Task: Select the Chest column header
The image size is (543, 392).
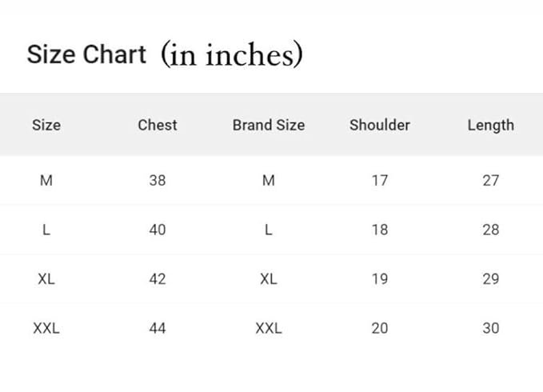Action: point(158,125)
